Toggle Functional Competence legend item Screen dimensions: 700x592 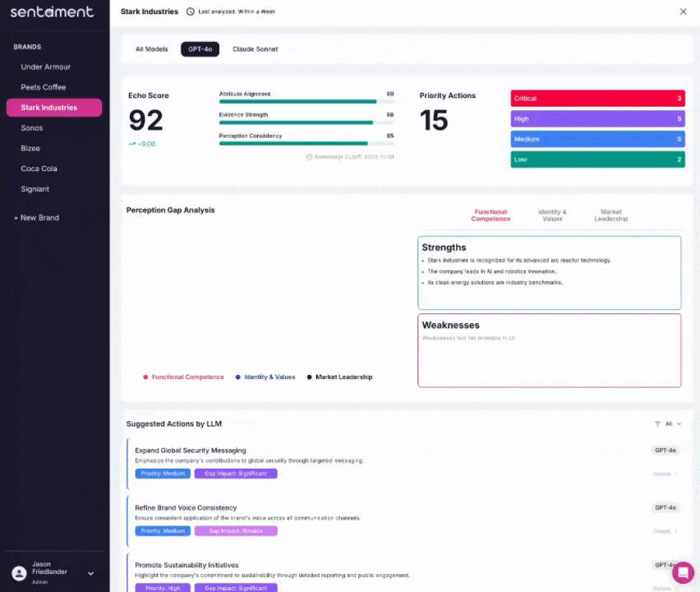point(183,377)
